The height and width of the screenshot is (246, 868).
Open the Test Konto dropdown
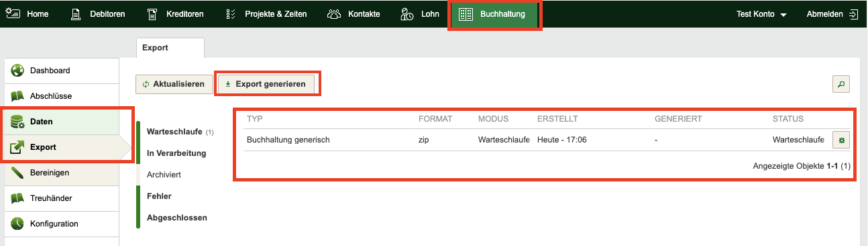(761, 14)
